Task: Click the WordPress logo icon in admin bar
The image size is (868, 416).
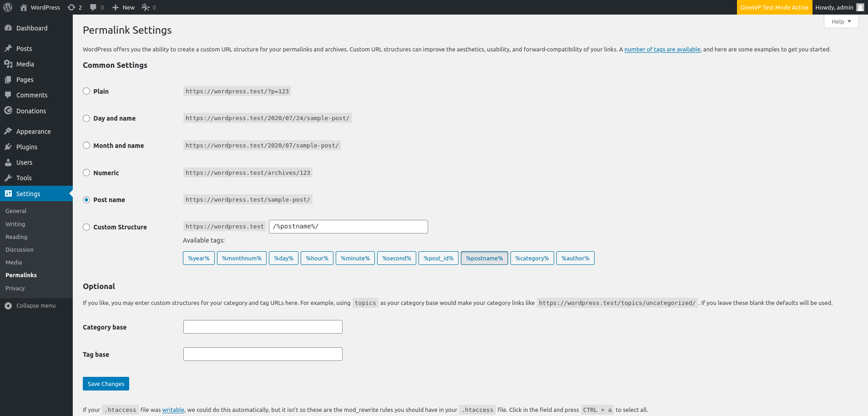Action: [x=8, y=7]
